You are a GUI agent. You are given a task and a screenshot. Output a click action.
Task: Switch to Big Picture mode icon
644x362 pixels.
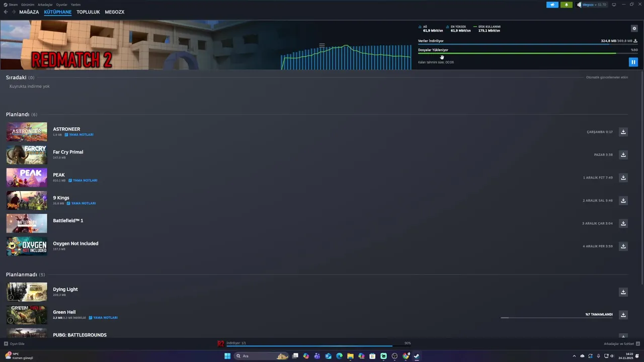[614, 5]
